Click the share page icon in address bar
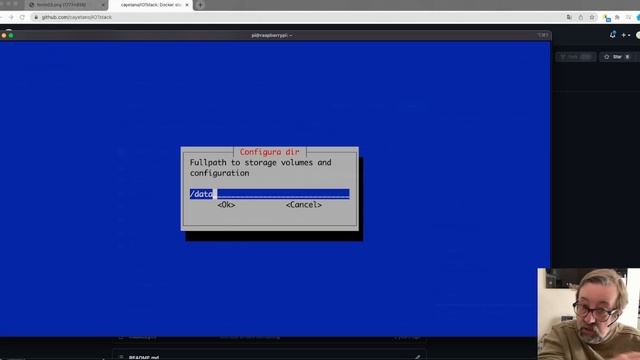This screenshot has width=640, height=360. pos(580,17)
